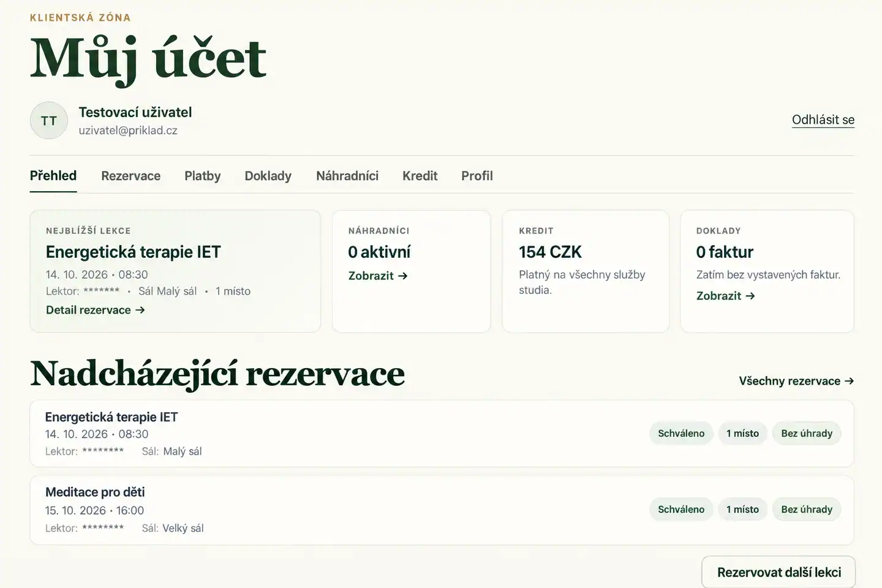Open the Rezervace tab
This screenshot has height=588, width=882.
click(130, 176)
